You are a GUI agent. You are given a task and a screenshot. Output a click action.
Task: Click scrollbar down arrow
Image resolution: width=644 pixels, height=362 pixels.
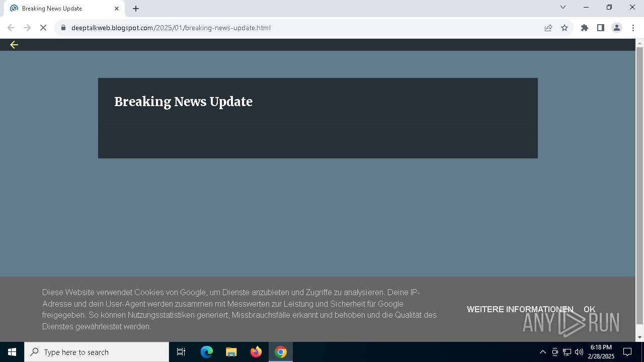click(639, 337)
